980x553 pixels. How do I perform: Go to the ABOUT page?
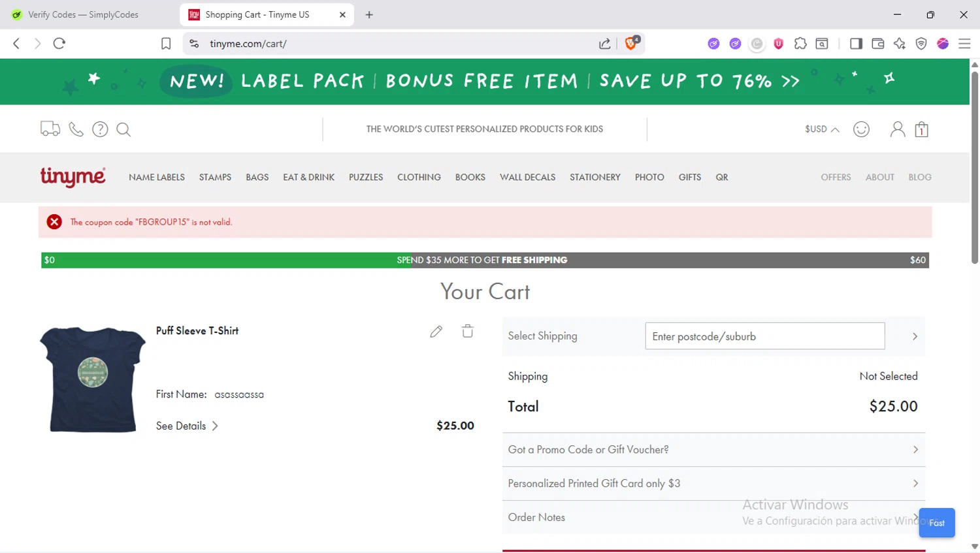click(880, 178)
